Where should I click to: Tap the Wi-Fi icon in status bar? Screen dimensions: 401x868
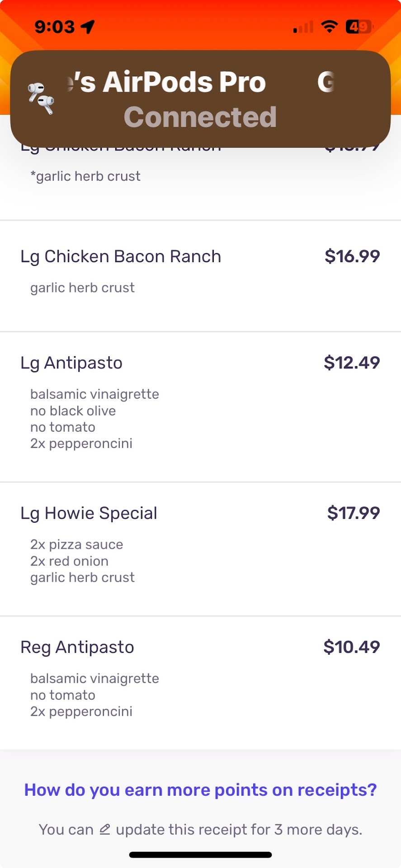(330, 27)
